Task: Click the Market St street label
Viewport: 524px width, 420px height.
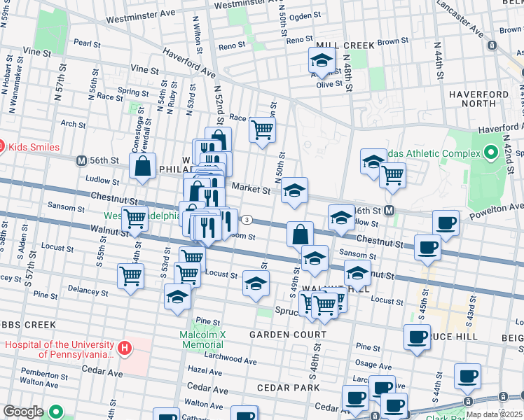Action: (251, 188)
